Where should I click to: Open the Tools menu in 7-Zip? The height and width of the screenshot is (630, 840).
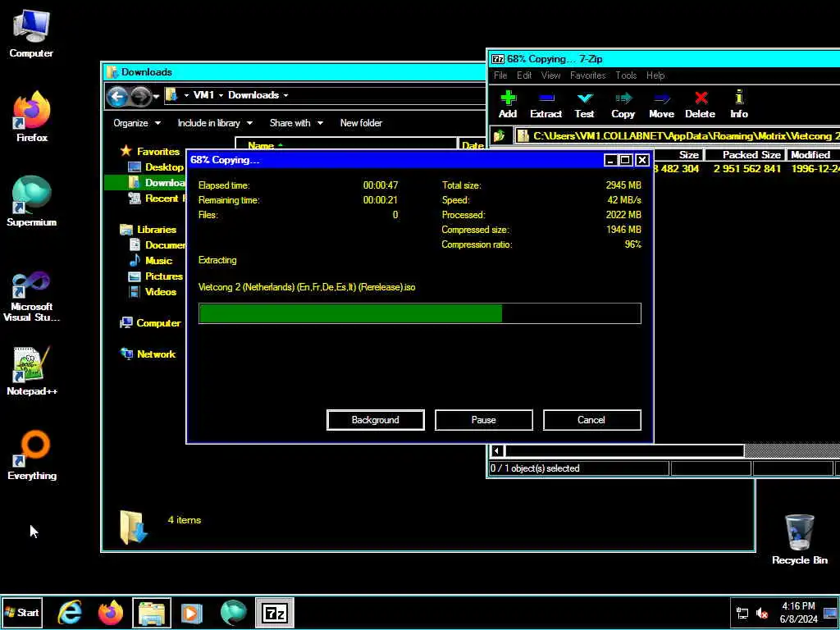click(x=626, y=75)
